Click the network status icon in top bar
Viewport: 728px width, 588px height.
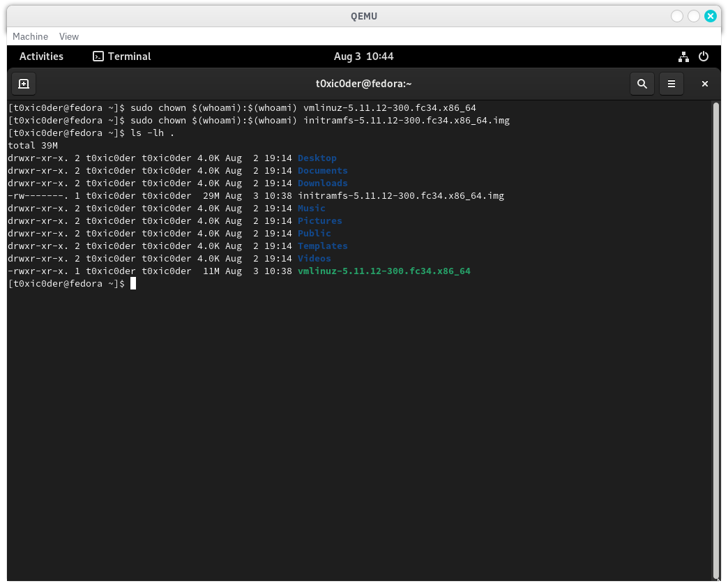click(x=683, y=56)
